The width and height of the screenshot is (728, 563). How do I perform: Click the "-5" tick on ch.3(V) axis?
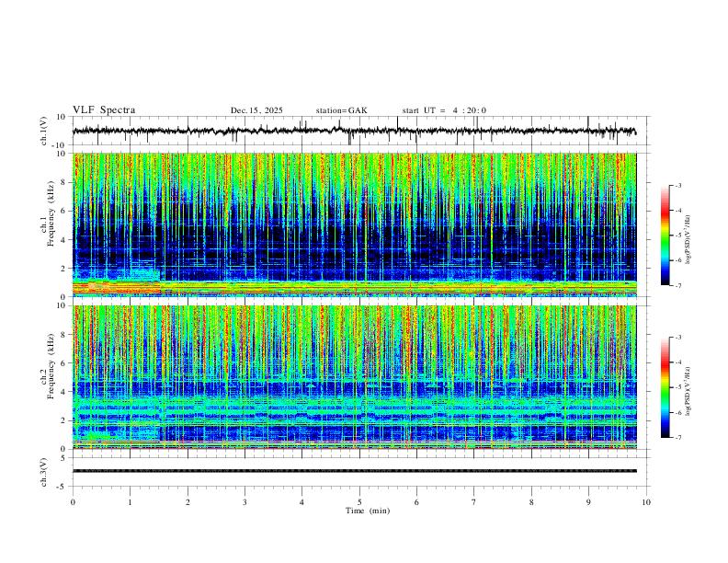pyautogui.click(x=63, y=487)
